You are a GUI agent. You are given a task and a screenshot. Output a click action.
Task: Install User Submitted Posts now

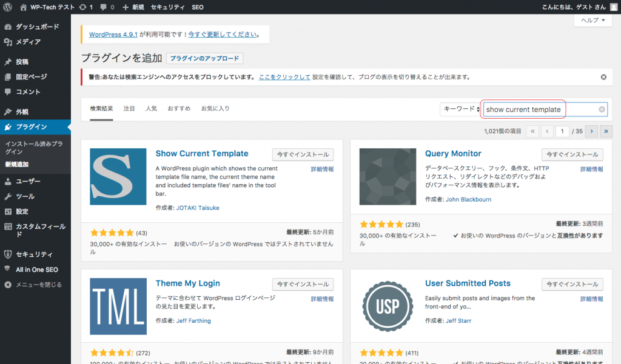pos(572,285)
